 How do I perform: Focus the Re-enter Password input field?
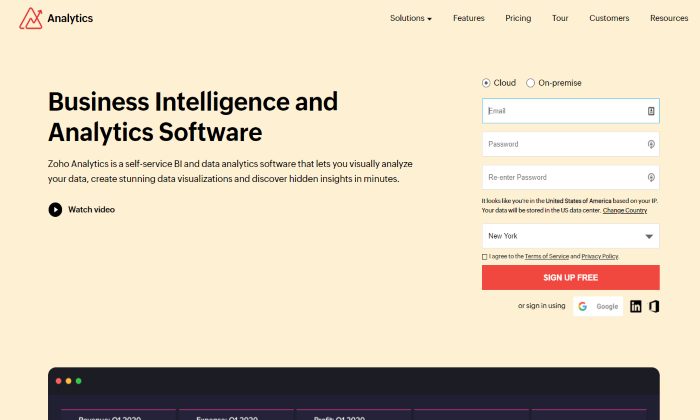571,178
